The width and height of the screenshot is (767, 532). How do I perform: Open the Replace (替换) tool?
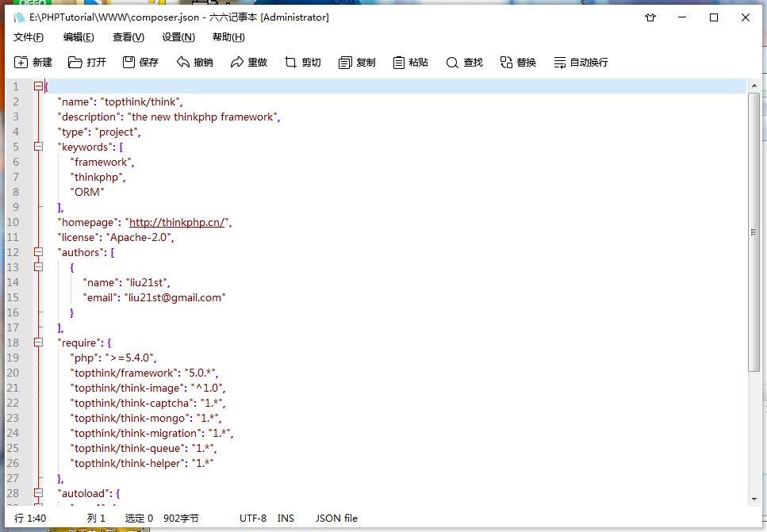tap(507, 63)
